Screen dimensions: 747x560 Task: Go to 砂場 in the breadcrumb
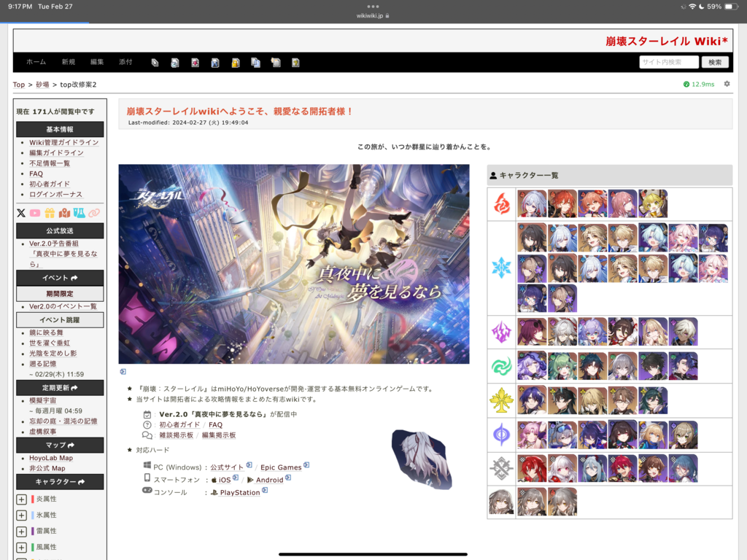[x=42, y=85]
